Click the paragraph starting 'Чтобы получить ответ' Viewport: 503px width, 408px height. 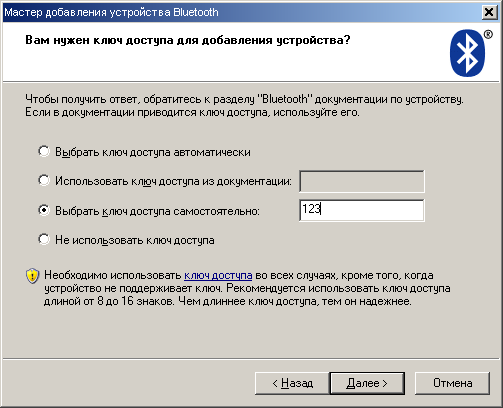pos(244,106)
